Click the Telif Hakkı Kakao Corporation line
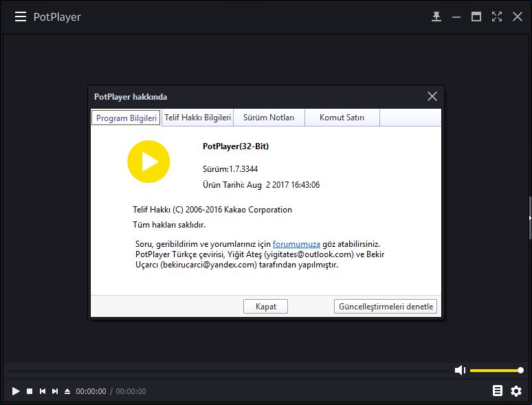 pos(212,210)
